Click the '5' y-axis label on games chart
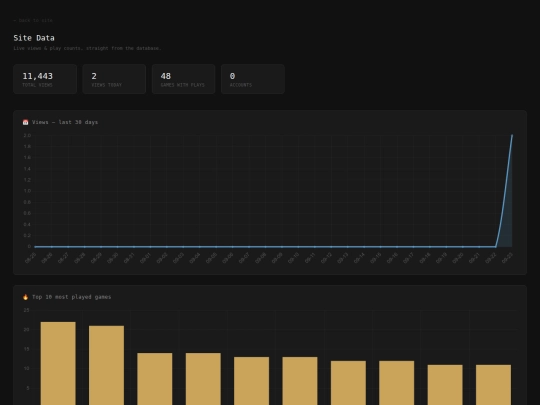The image size is (540, 405). point(28,388)
